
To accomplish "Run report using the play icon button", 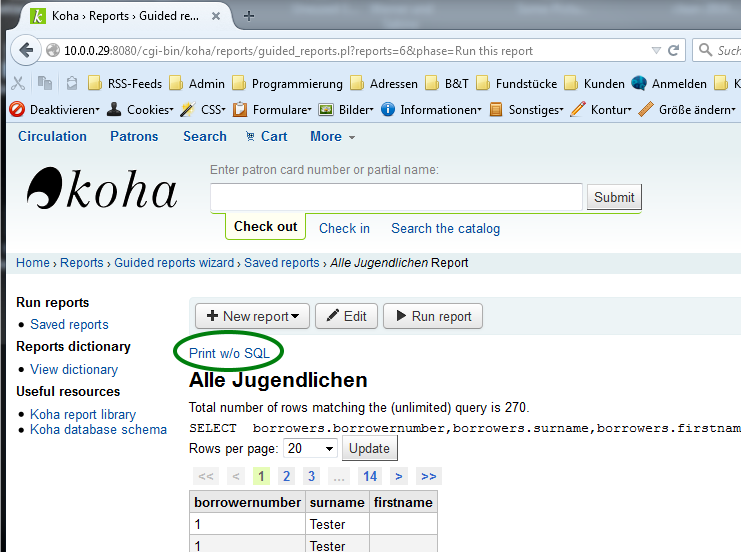I will [433, 316].
